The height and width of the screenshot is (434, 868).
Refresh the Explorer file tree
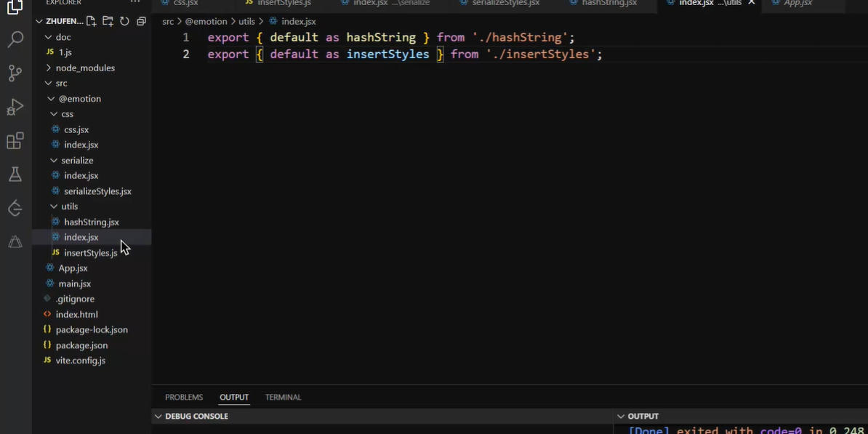click(124, 21)
